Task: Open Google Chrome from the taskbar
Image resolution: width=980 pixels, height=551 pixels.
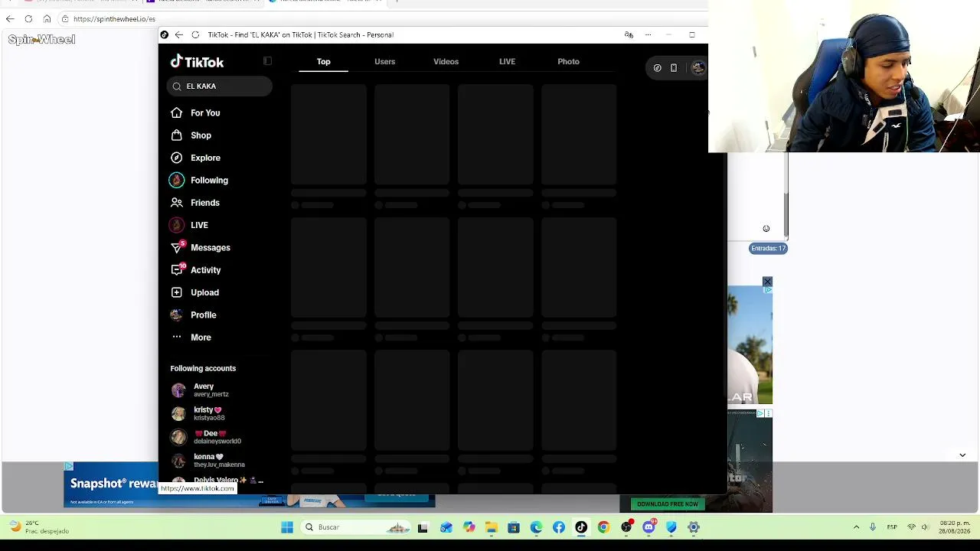Action: (x=603, y=527)
